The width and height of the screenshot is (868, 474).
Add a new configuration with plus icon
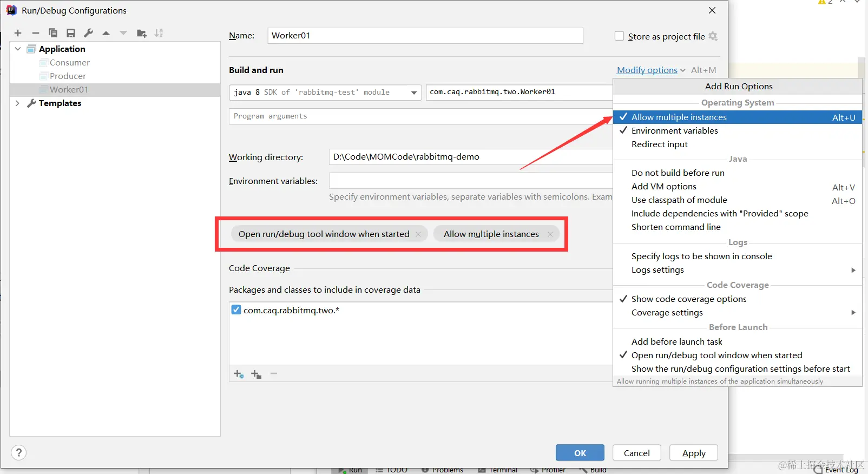click(18, 33)
